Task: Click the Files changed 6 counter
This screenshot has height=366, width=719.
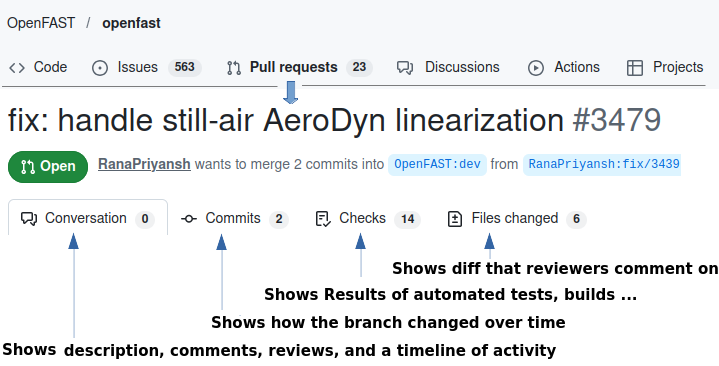Action: (576, 219)
